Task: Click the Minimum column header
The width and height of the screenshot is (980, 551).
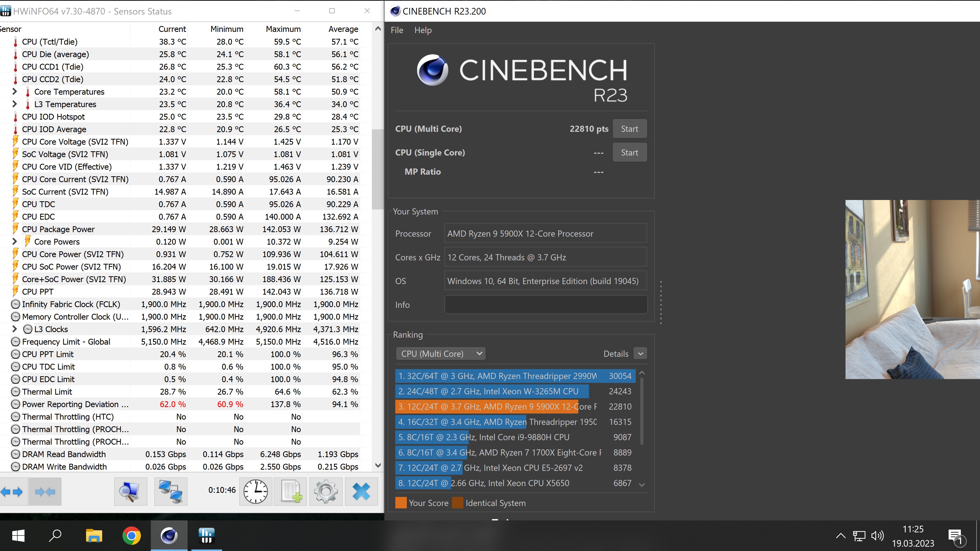Action: coord(227,29)
